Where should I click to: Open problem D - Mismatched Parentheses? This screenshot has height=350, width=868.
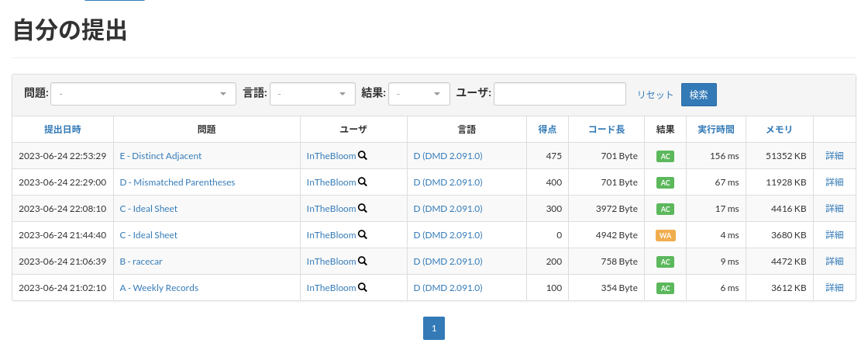click(177, 182)
